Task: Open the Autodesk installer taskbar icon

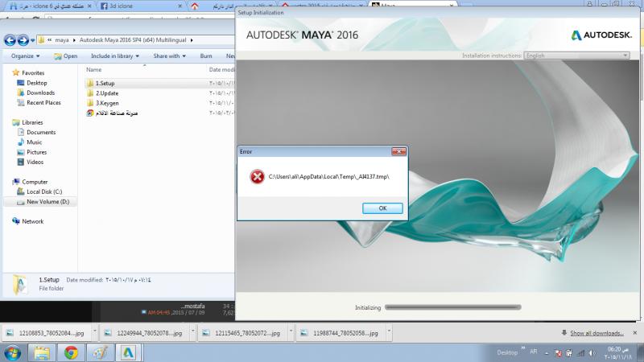Action: (129, 352)
